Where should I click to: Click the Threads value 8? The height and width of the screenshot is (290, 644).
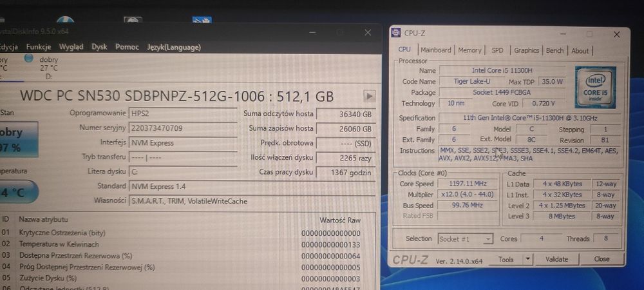606,238
